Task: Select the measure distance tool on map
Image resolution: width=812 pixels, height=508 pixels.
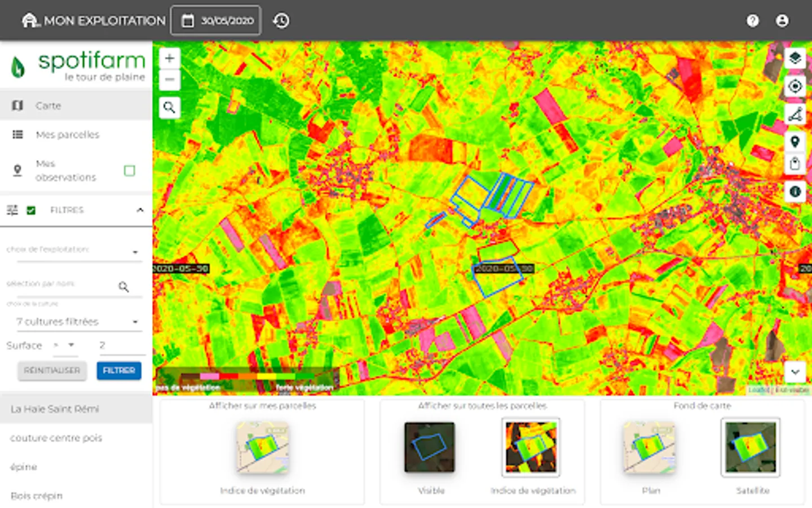Action: (x=795, y=114)
